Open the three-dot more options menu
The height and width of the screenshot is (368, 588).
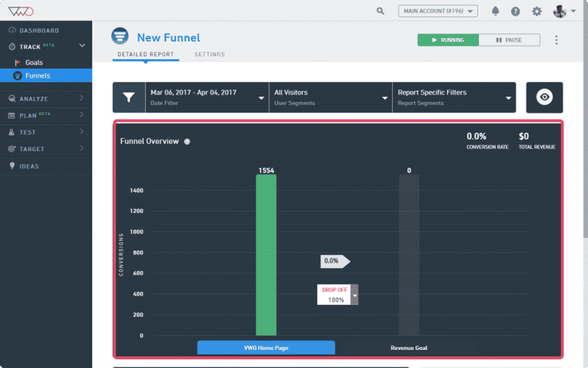(x=556, y=40)
